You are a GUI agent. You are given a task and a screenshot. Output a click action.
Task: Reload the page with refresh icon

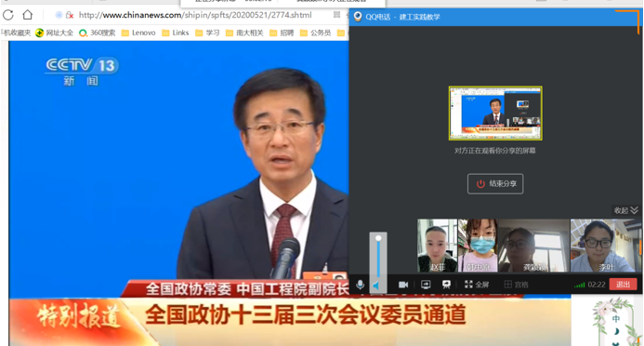click(x=8, y=15)
